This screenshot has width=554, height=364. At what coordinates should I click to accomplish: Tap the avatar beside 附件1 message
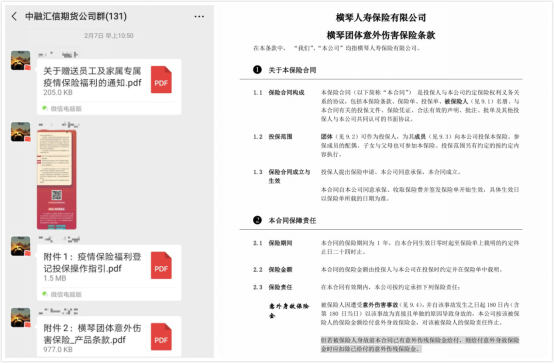point(20,246)
